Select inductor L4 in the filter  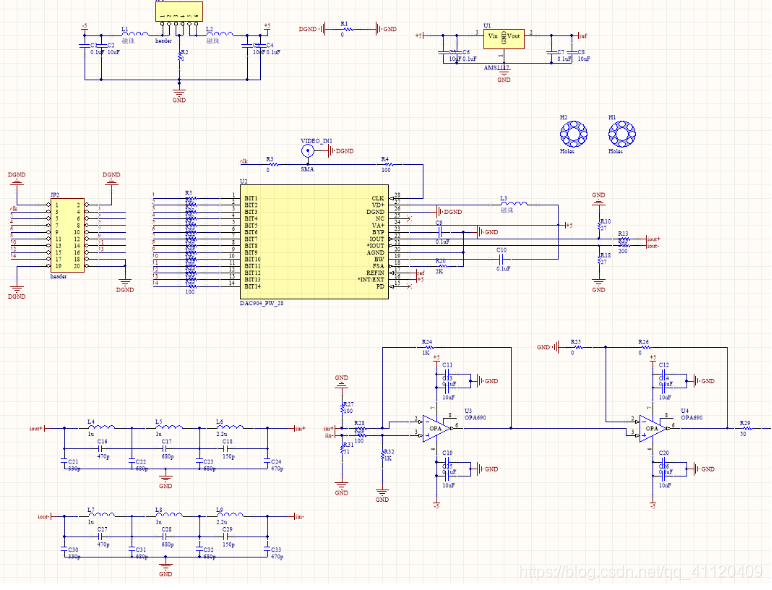click(101, 427)
